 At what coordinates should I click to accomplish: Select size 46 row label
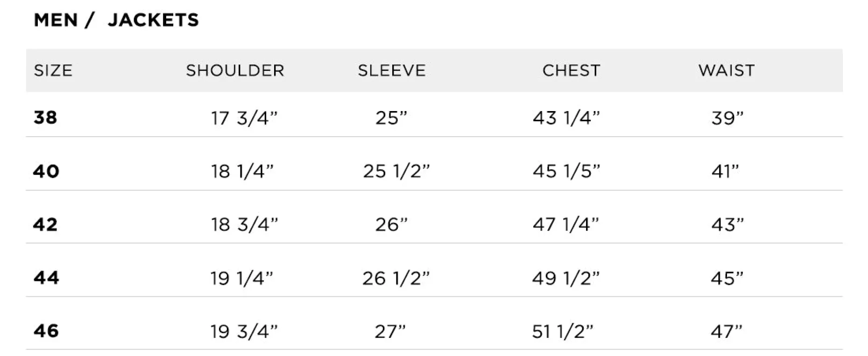[46, 331]
